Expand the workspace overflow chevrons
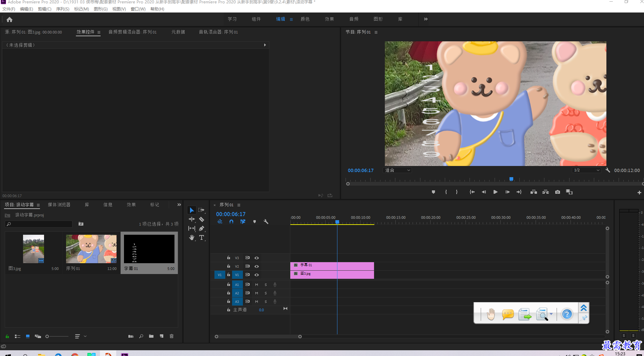 tap(426, 19)
